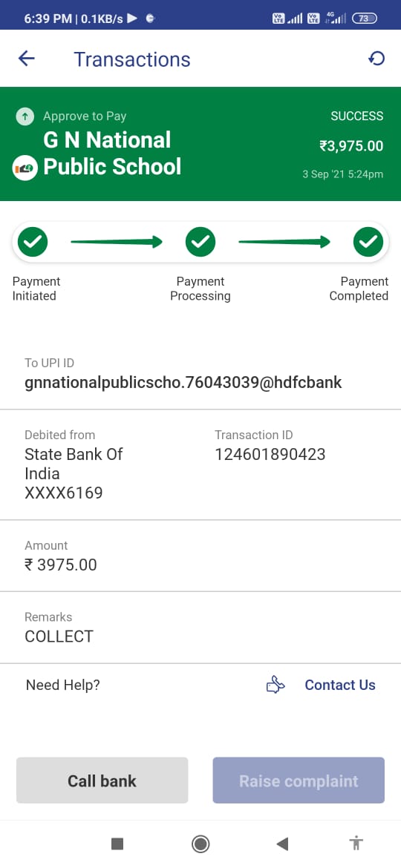Tap the Transactions header title
Image resolution: width=401 pixels, height=868 pixels.
click(x=132, y=59)
